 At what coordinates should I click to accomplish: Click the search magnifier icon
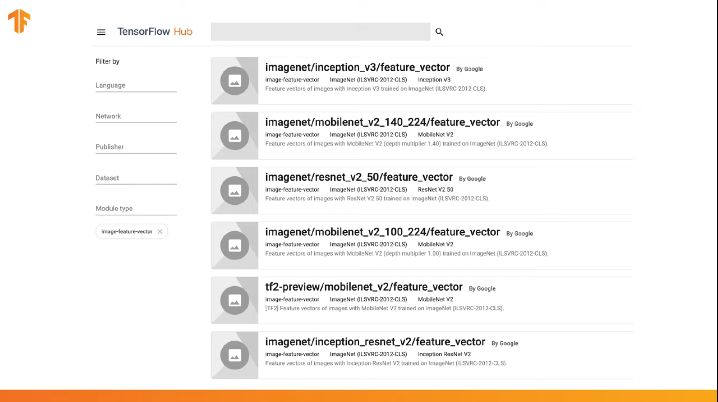point(439,32)
